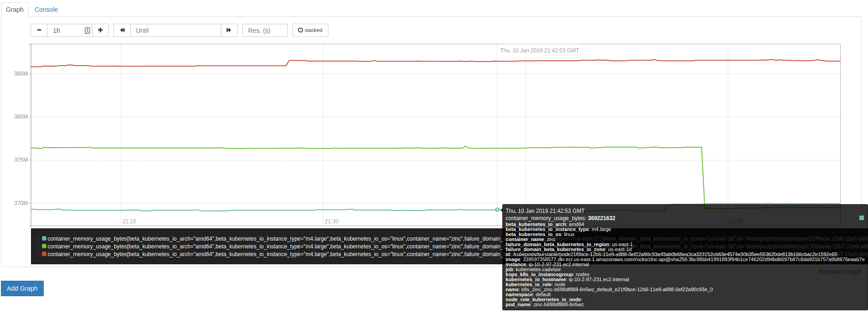Toggle checkmark for red legend series
Screen dimensions: 868x324
37,254
